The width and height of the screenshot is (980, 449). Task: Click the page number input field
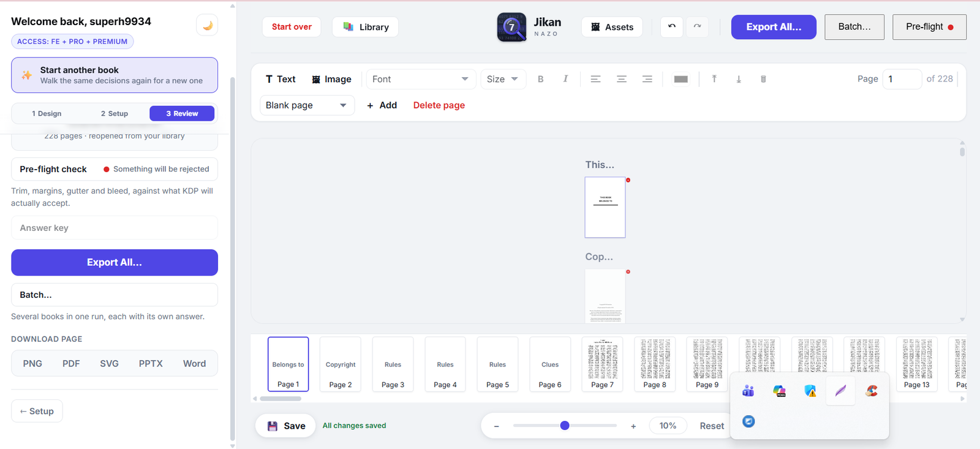[x=902, y=79]
